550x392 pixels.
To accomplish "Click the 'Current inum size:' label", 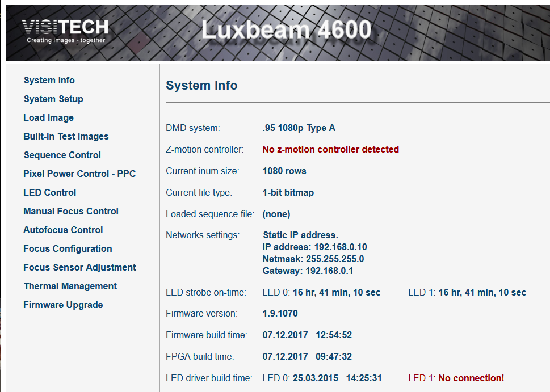I will pos(203,171).
